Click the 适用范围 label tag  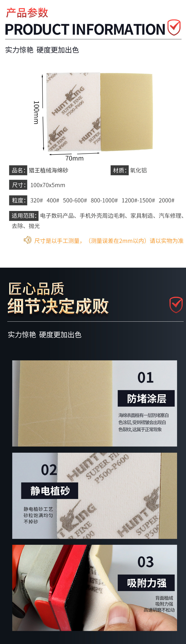tap(24, 216)
